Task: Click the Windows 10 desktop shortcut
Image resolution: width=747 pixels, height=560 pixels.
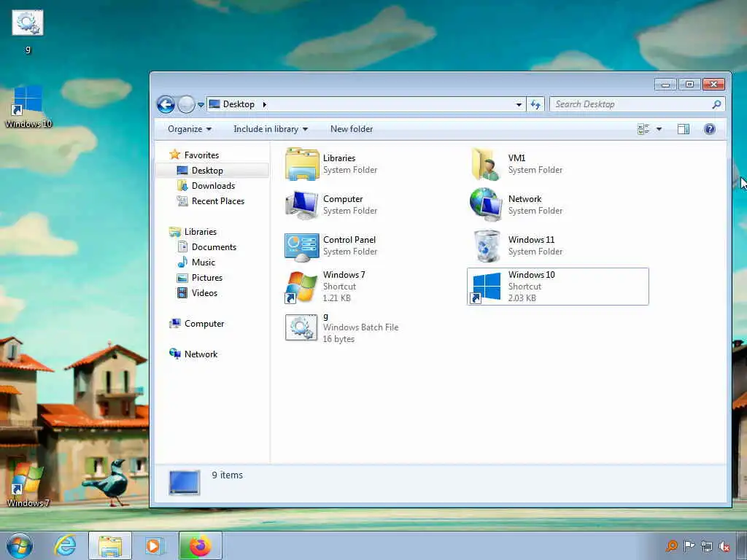Action: (x=28, y=106)
